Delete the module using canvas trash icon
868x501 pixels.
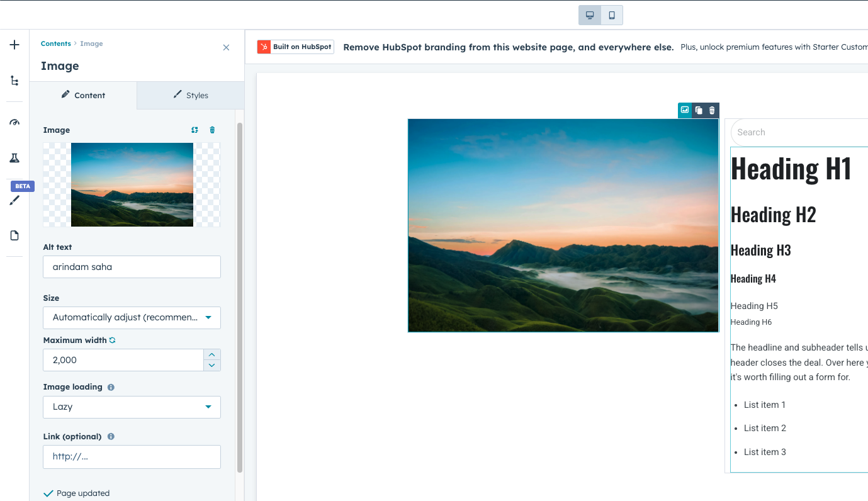coord(712,110)
